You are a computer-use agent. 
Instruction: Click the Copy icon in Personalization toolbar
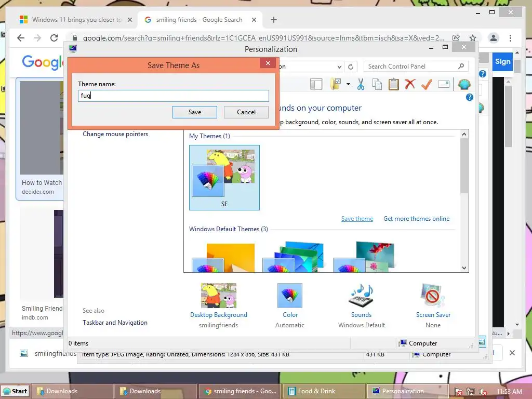377,84
